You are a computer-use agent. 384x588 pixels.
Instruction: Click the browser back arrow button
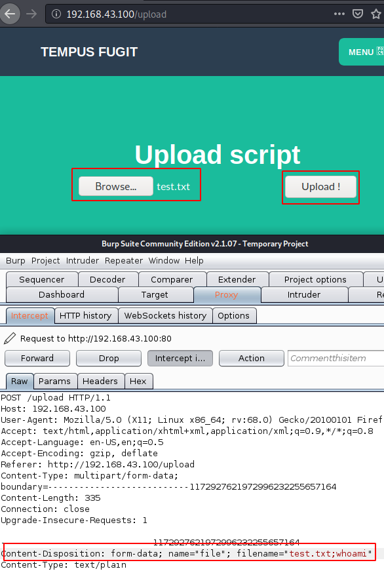(10, 14)
